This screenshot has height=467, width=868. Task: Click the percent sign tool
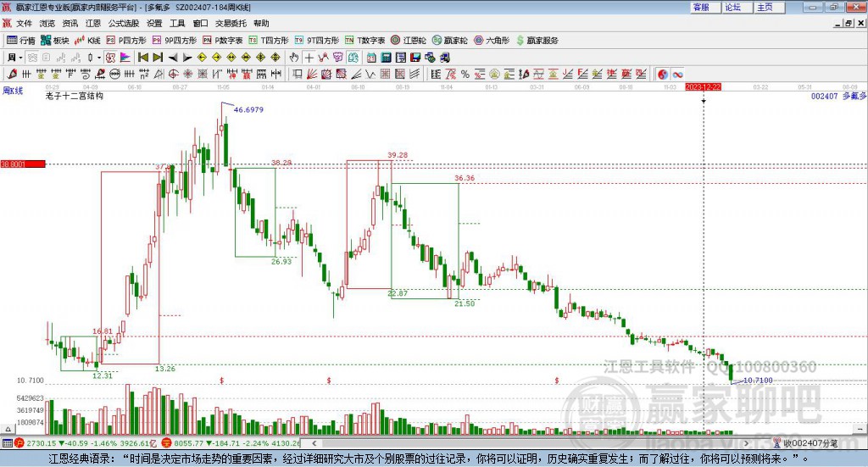[x=465, y=74]
